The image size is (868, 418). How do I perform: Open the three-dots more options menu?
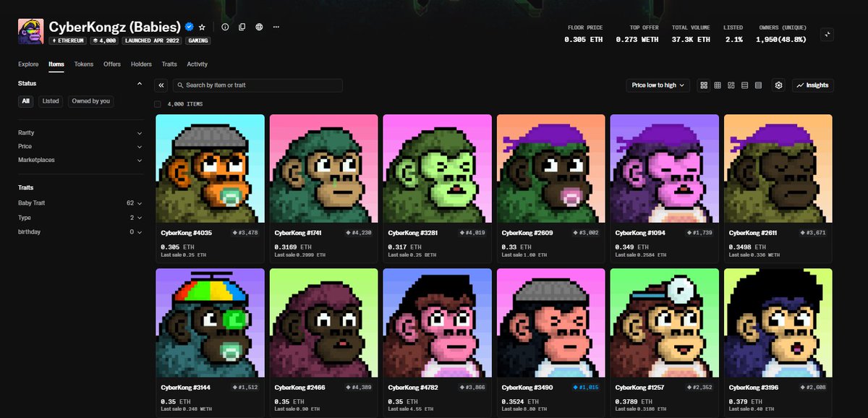pyautogui.click(x=276, y=27)
